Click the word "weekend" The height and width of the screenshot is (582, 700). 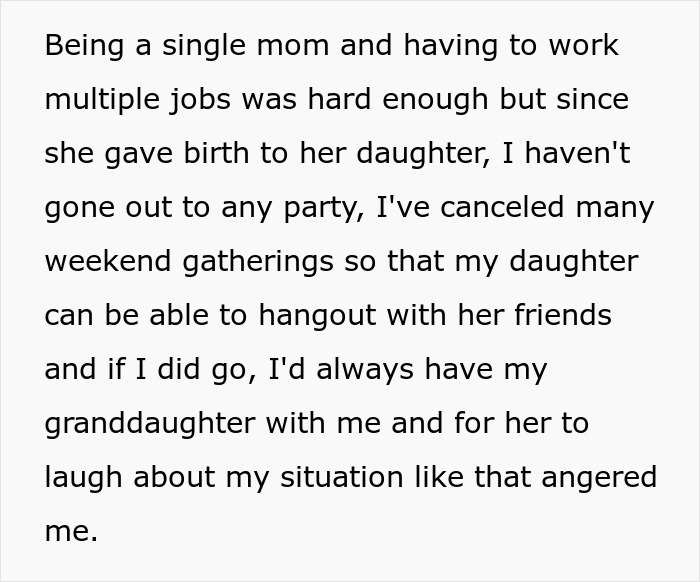[x=105, y=262]
